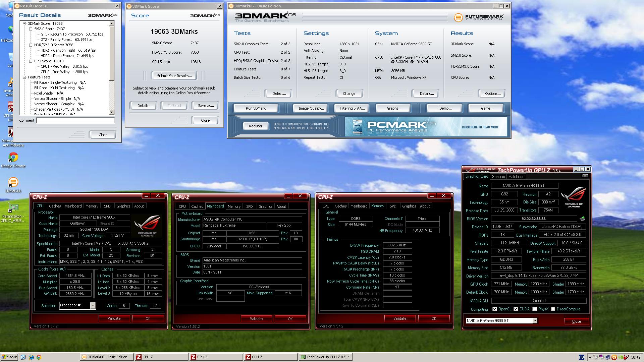This screenshot has height=362, width=644.
Task: Click Submit Your Results button
Action: pos(174,76)
